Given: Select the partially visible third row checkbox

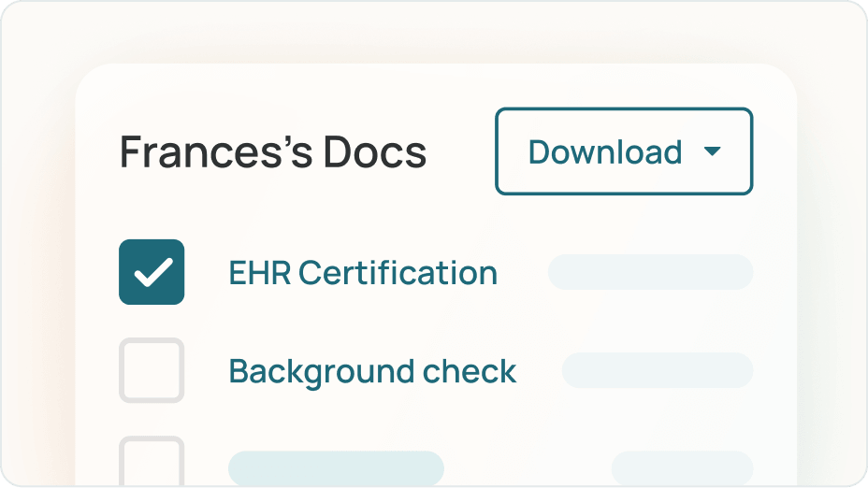Looking at the screenshot, I should [152, 463].
